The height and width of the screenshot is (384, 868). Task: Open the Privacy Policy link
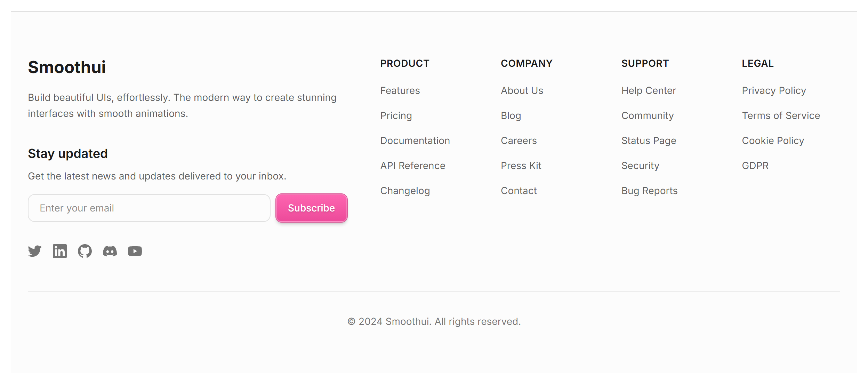pyautogui.click(x=774, y=90)
